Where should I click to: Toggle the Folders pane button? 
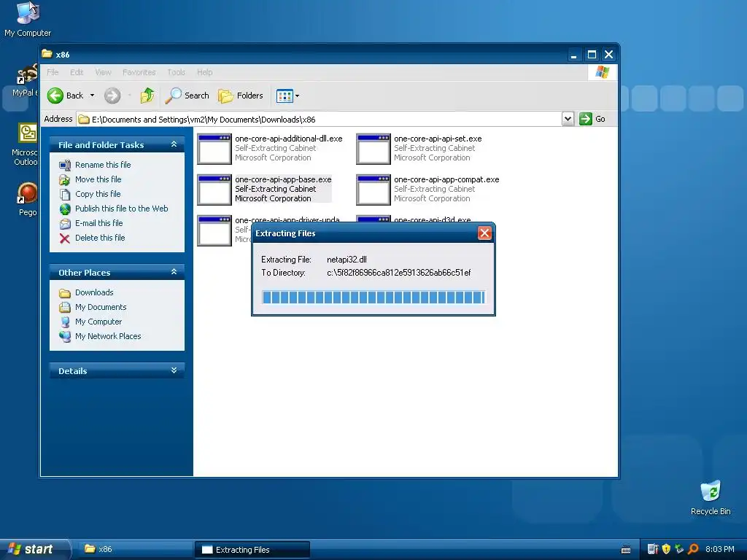click(x=241, y=96)
